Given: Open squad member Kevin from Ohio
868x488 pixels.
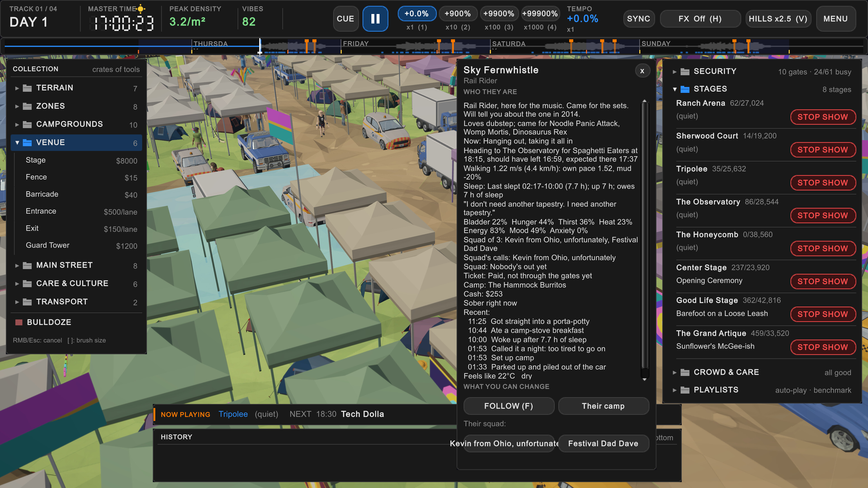Looking at the screenshot, I should [x=509, y=443].
